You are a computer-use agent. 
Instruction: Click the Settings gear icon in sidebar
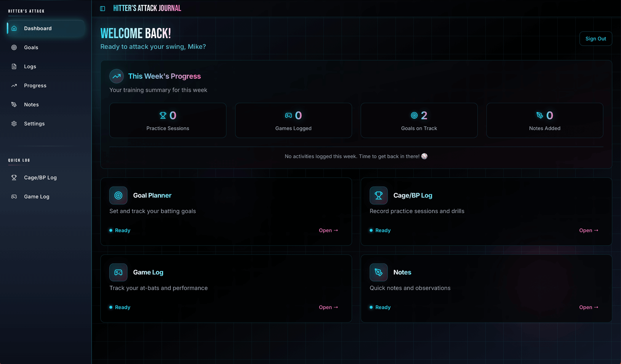point(14,124)
